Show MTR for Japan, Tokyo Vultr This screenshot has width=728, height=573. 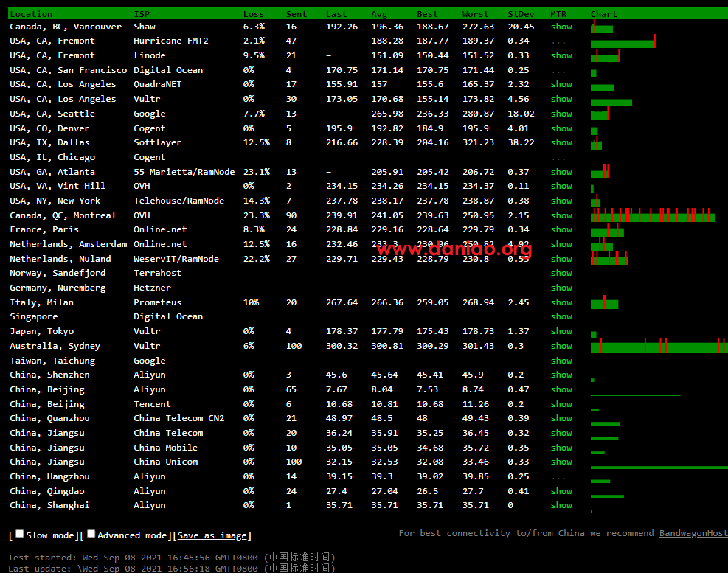click(x=561, y=331)
